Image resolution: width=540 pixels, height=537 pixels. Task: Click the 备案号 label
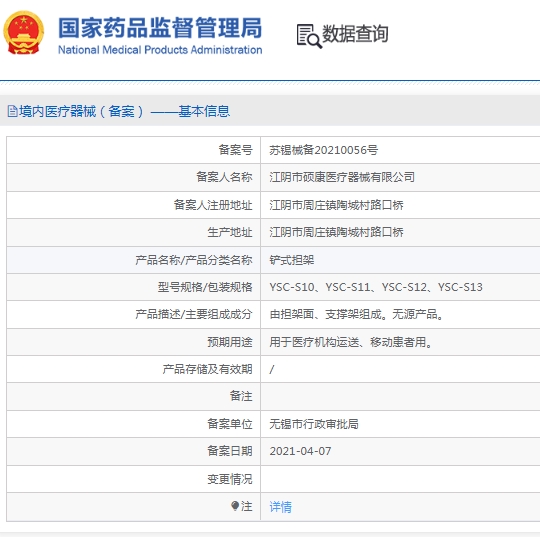pyautogui.click(x=236, y=150)
